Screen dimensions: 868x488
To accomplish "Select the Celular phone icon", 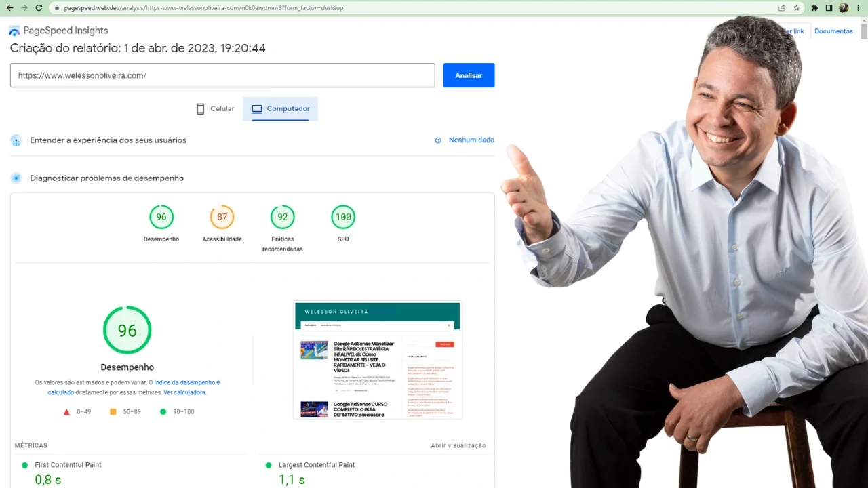I will coord(201,108).
